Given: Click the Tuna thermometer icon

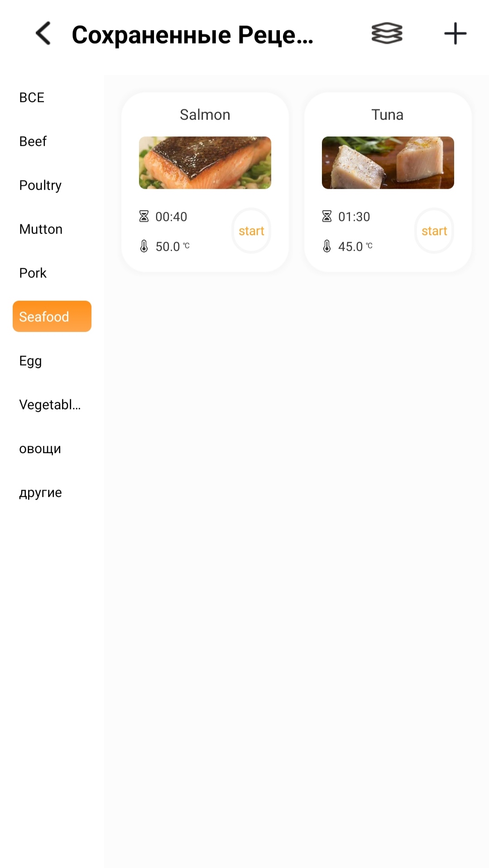Looking at the screenshot, I should pos(327,247).
